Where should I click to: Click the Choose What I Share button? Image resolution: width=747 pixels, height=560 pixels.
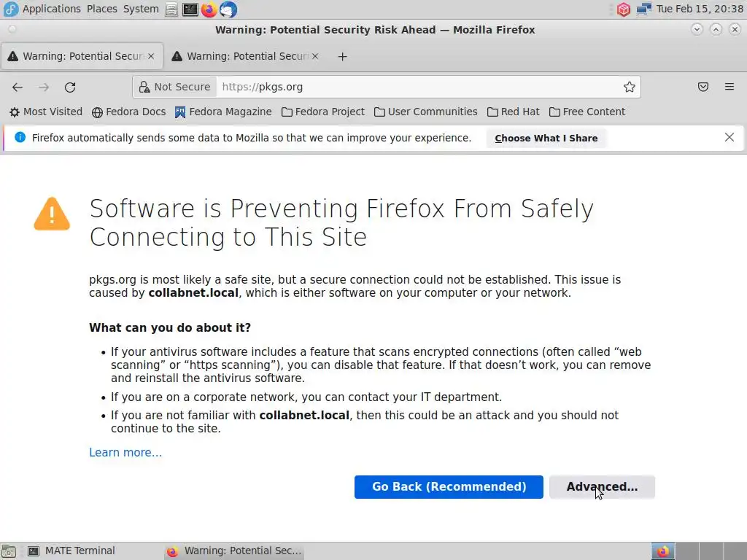[x=546, y=138]
